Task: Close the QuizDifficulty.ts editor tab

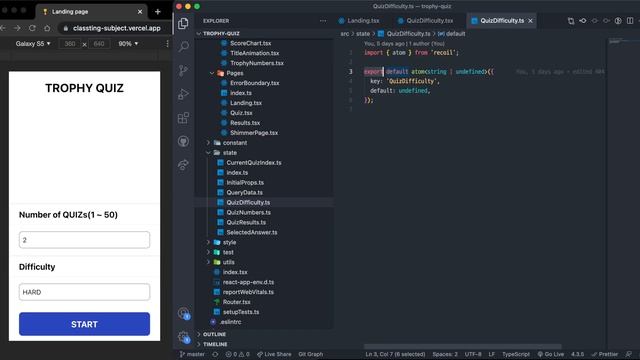Action: [x=531, y=21]
